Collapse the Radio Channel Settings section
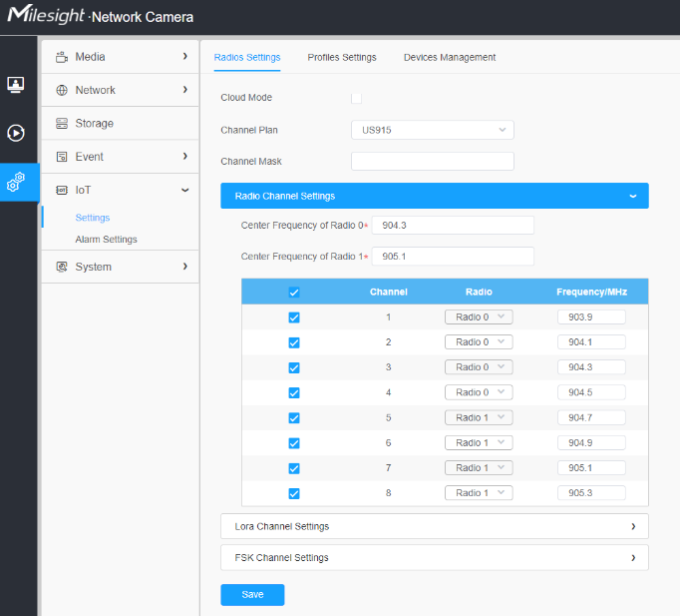Screen dimensions: 680x616 435,196
